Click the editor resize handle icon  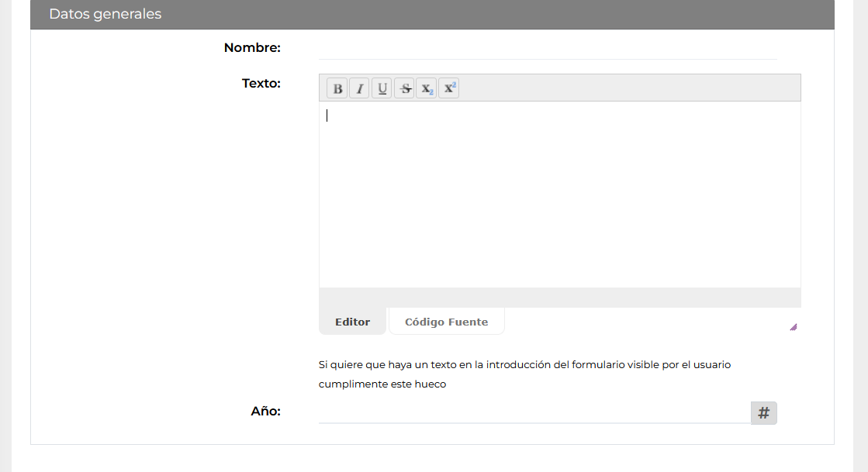click(794, 327)
